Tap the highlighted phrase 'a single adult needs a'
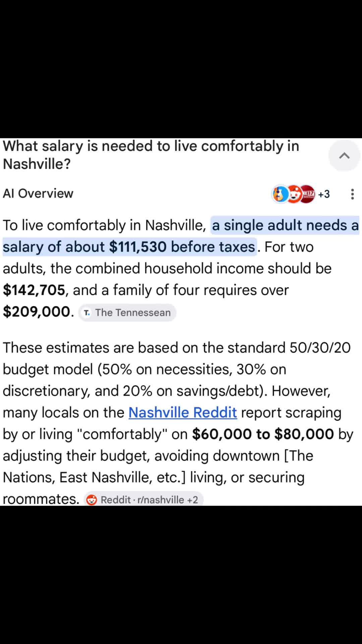 click(285, 225)
